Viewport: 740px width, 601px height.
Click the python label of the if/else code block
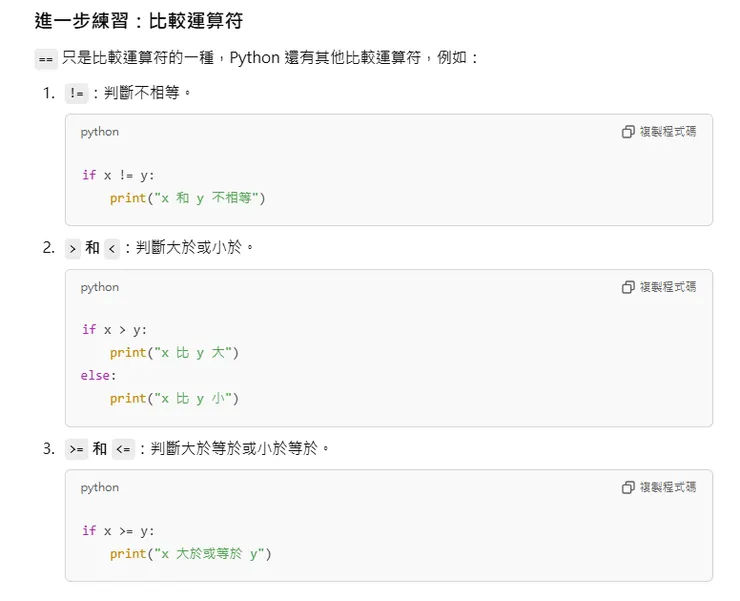coord(100,287)
